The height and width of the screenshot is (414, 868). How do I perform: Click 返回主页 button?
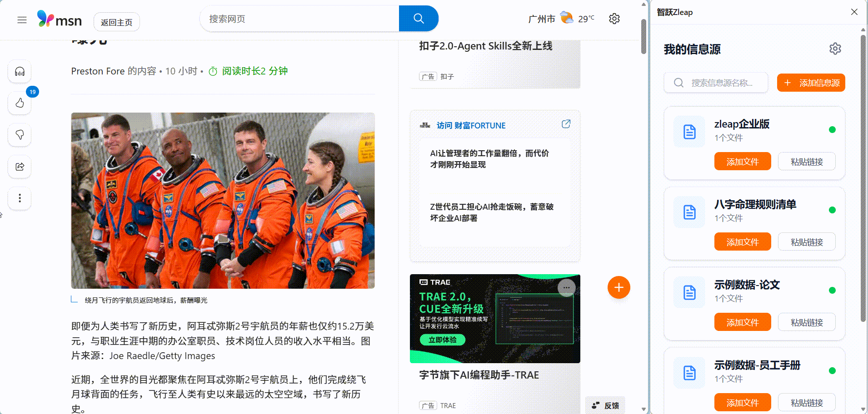click(x=116, y=22)
